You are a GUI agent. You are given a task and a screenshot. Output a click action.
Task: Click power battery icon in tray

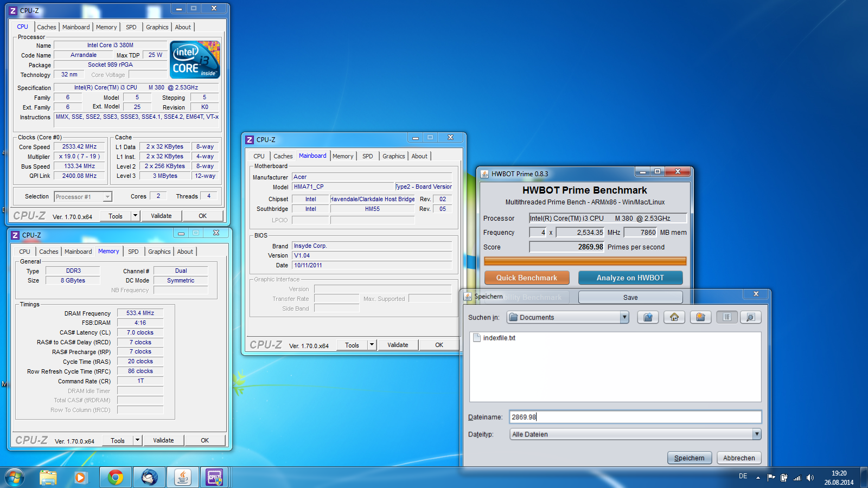[784, 478]
